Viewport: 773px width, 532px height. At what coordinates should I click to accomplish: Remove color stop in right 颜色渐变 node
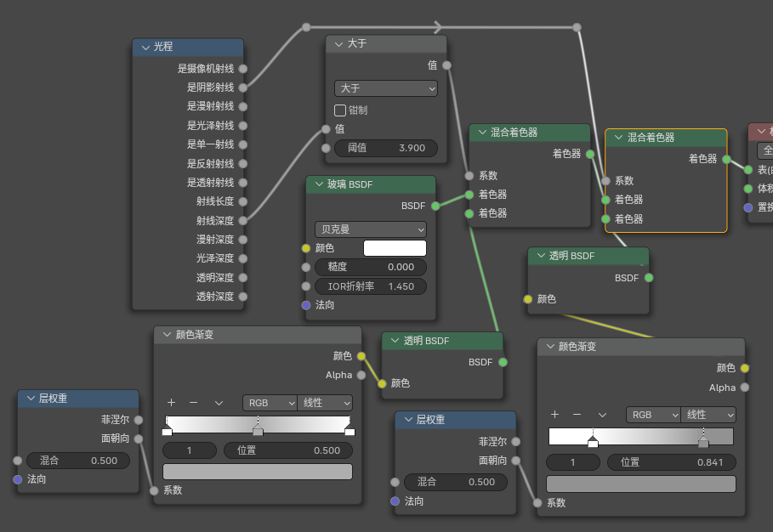577,415
